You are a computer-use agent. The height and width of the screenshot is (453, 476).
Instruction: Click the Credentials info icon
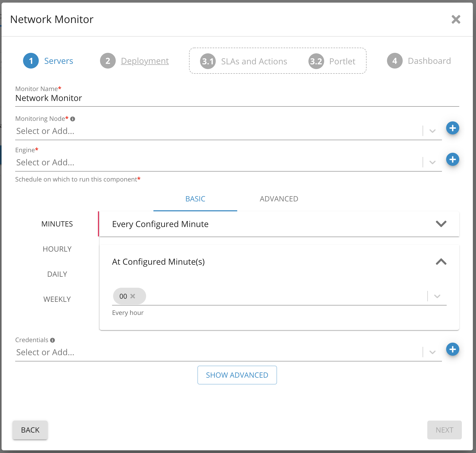tap(52, 340)
